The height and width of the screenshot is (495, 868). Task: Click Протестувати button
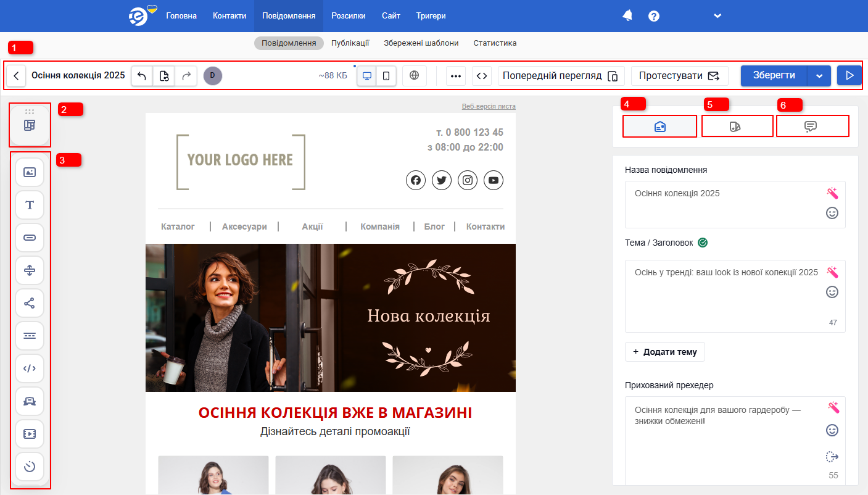(x=679, y=76)
